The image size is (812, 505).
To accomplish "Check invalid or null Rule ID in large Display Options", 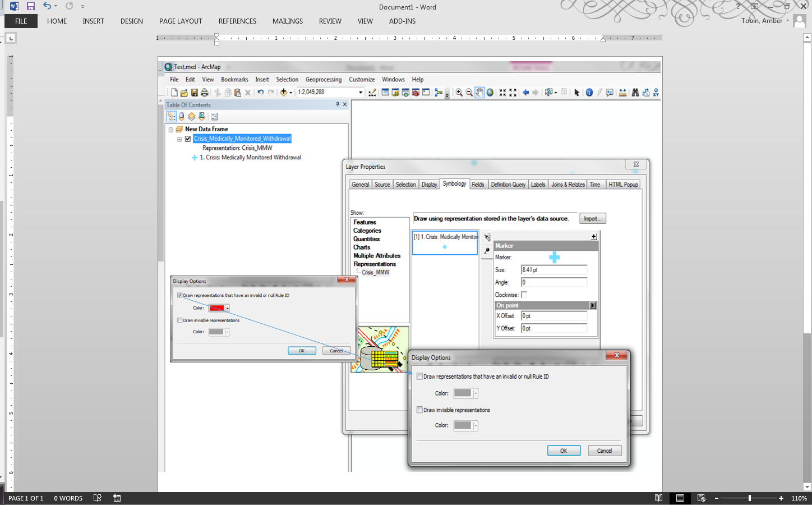I will point(419,377).
